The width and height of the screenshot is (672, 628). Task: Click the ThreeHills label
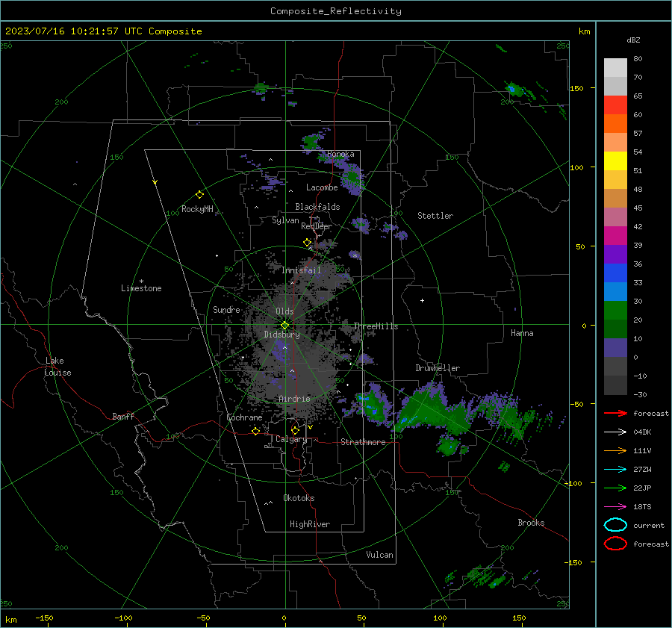(376, 326)
